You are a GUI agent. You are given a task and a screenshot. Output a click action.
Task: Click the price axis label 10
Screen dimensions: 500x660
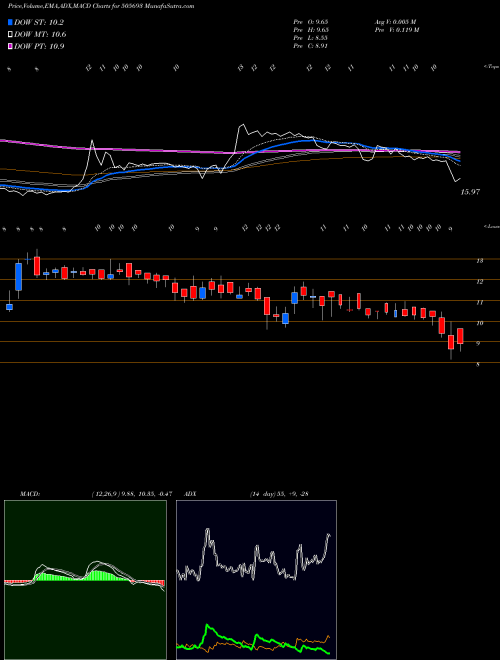coord(479,323)
